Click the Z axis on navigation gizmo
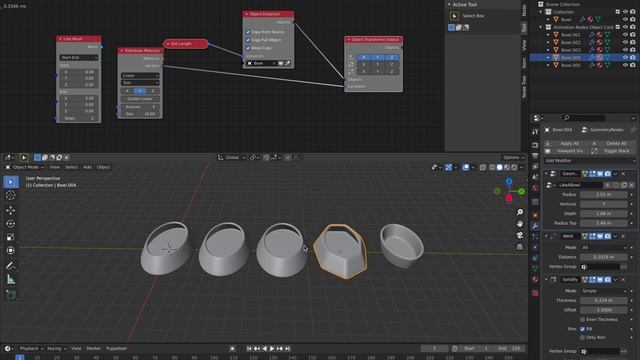640x360 pixels. pos(509,181)
